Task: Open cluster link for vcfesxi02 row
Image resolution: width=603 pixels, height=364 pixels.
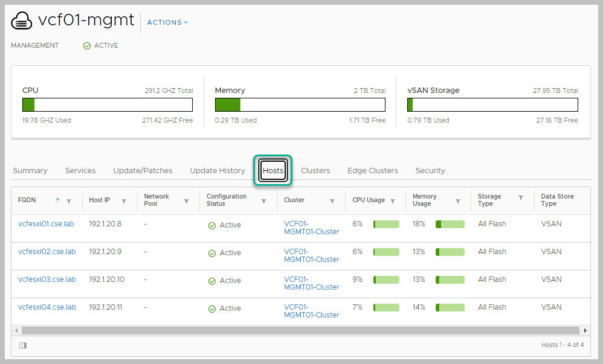Action: tap(311, 255)
